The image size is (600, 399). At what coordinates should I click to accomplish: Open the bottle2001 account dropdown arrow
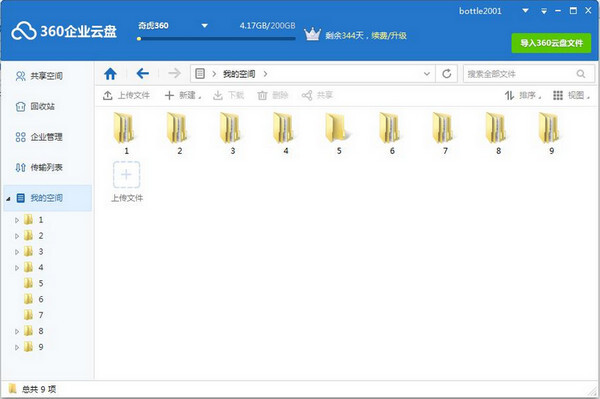pyautogui.click(x=525, y=11)
